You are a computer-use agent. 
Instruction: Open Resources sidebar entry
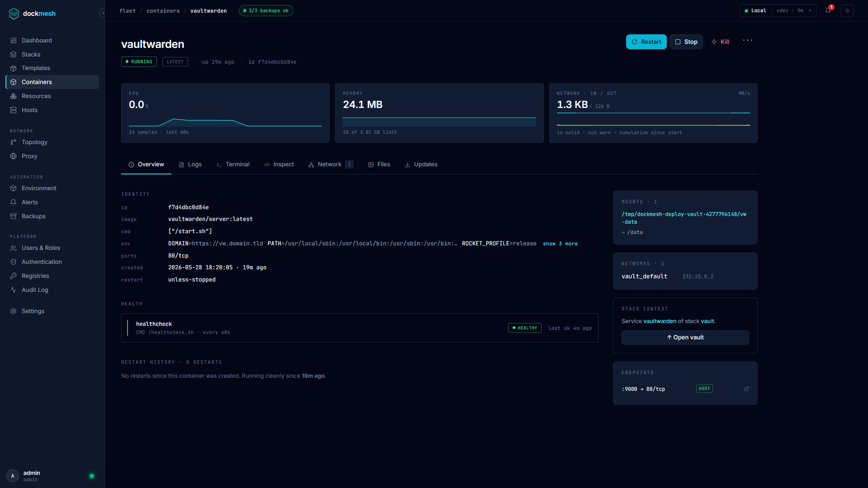click(x=52, y=96)
